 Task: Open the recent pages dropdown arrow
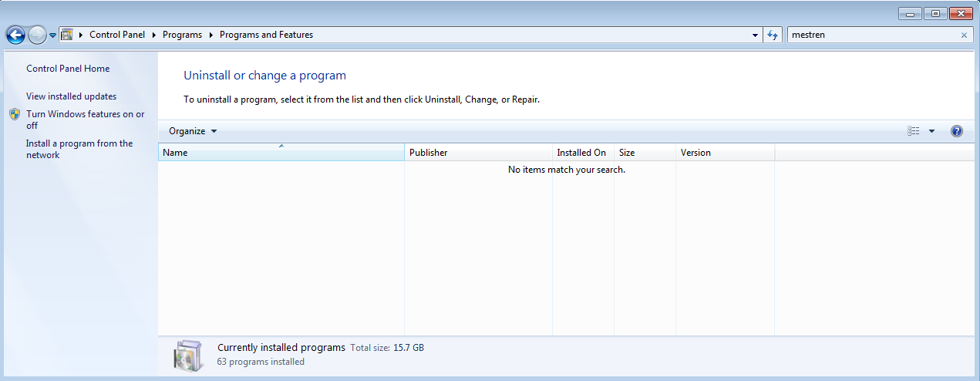tap(52, 35)
